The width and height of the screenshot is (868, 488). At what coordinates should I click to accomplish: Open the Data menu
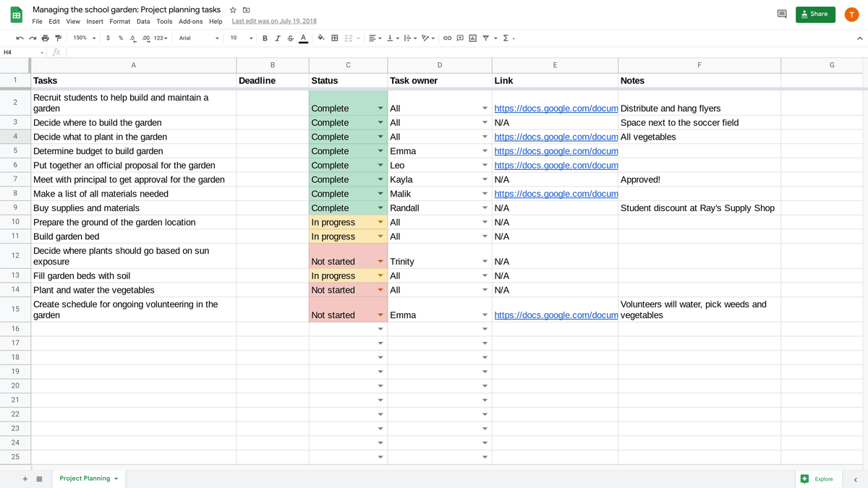click(143, 22)
